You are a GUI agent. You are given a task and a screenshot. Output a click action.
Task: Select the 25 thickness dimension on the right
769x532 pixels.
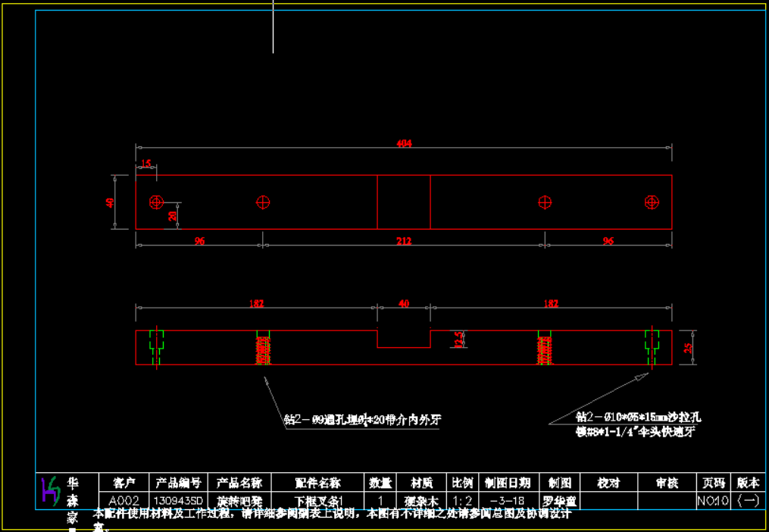tap(688, 348)
